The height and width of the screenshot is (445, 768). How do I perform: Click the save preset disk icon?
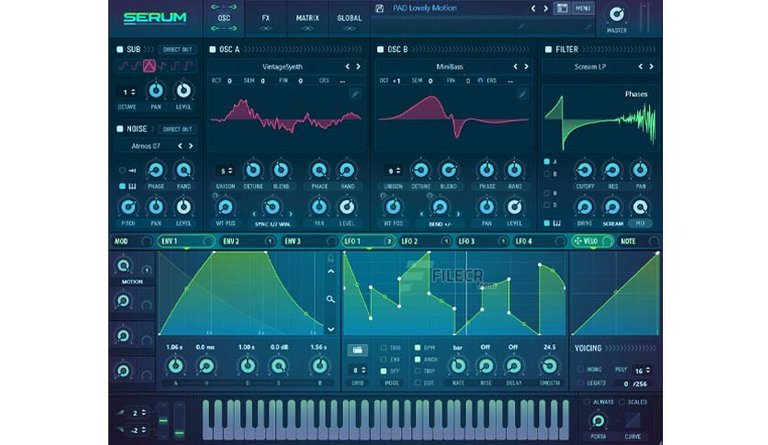point(380,8)
